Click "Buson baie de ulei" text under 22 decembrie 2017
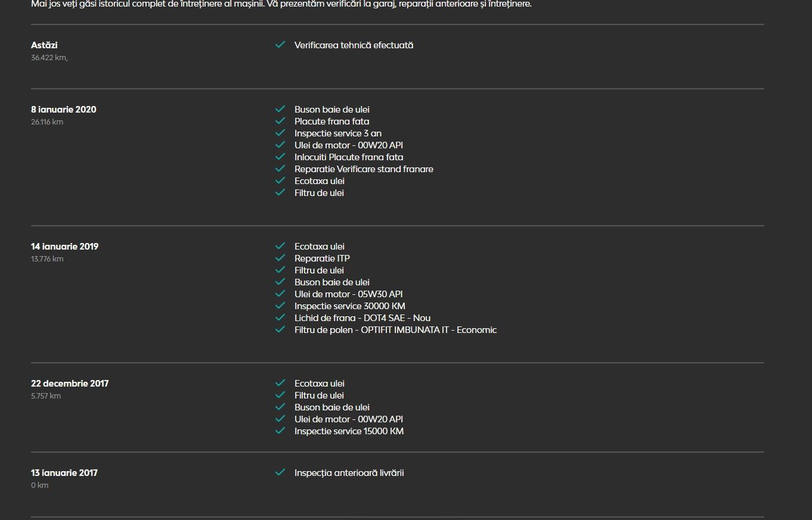The image size is (812, 520). 332,407
